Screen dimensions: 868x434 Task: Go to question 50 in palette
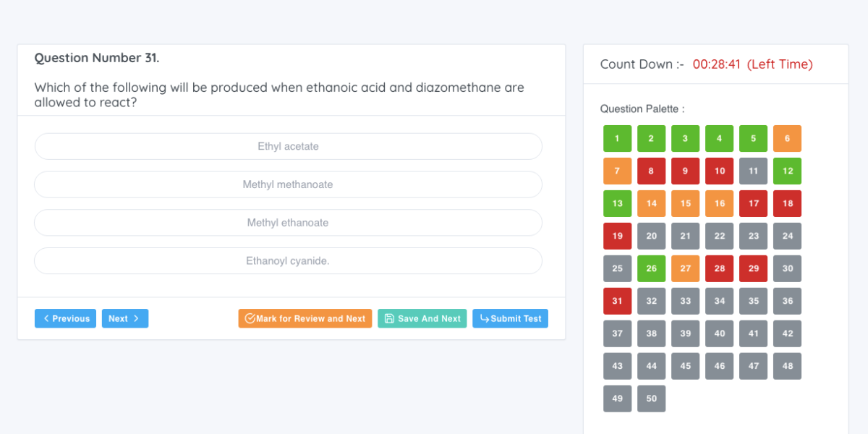click(651, 399)
